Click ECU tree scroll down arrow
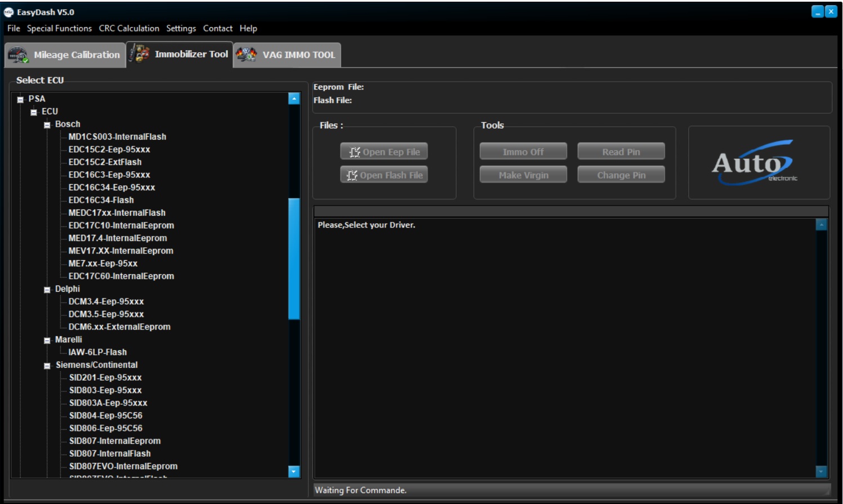Viewport: 843px width, 504px height. pos(294,471)
